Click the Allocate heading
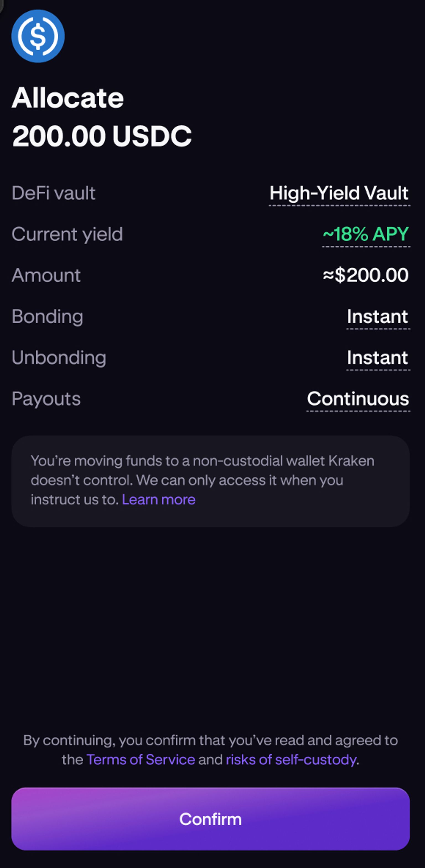This screenshot has height=868, width=425. coord(68,98)
